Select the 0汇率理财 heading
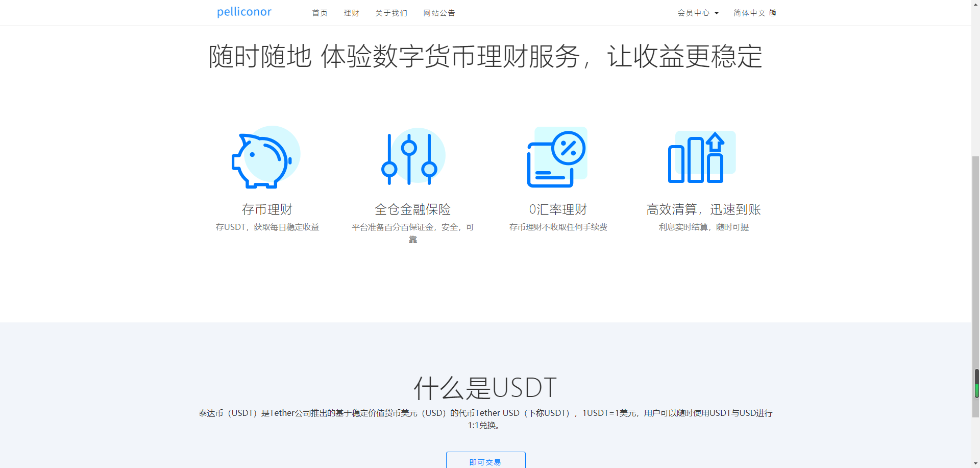Screen dimensions: 980x468 (558, 209)
